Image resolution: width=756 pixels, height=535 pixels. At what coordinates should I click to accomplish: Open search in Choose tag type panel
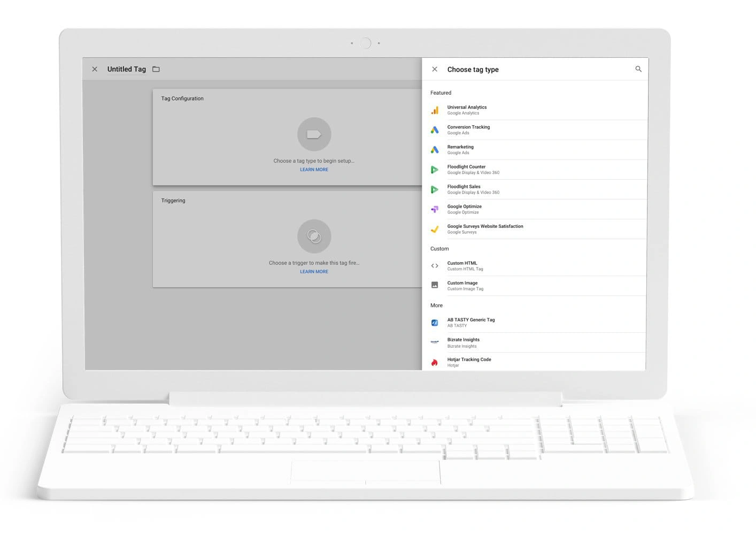coord(638,69)
